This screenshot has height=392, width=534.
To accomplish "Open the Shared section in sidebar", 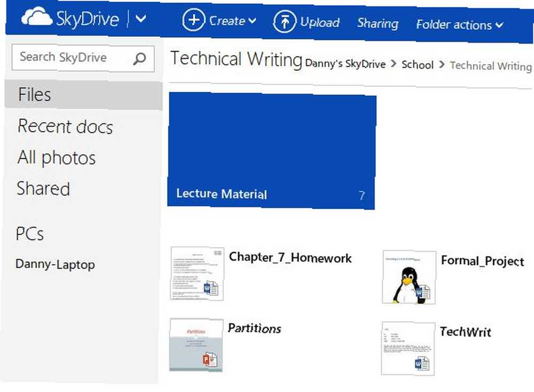I will 43,188.
